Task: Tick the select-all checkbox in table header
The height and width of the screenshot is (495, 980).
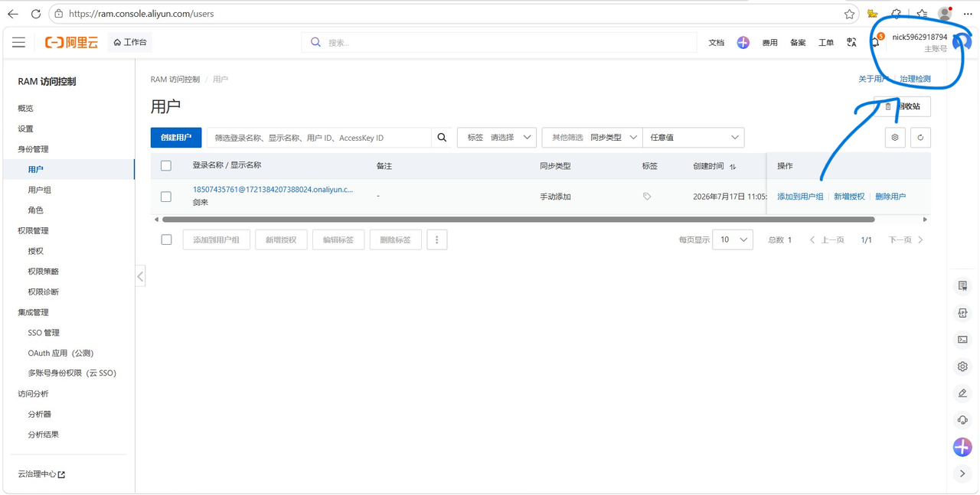Action: tap(166, 166)
